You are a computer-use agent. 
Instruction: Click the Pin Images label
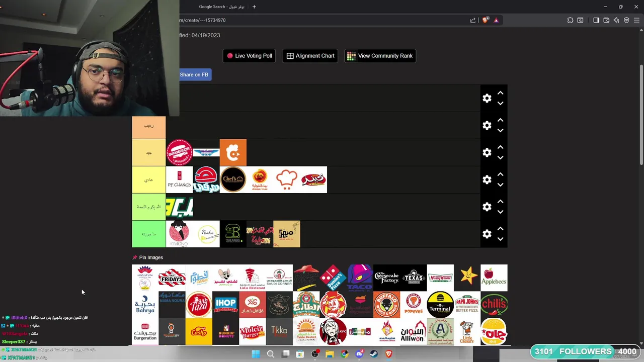pos(151,257)
